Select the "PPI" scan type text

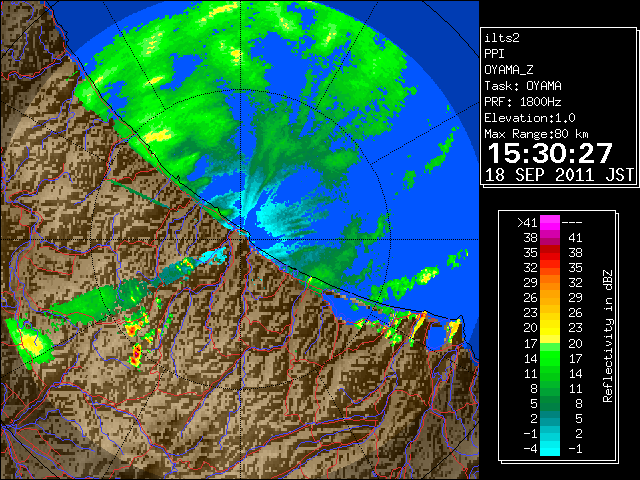point(494,54)
